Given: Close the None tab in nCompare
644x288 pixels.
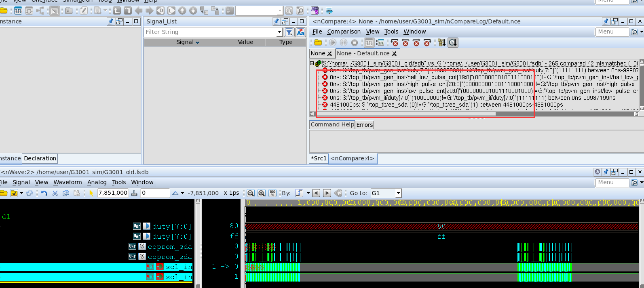Looking at the screenshot, I should (329, 53).
